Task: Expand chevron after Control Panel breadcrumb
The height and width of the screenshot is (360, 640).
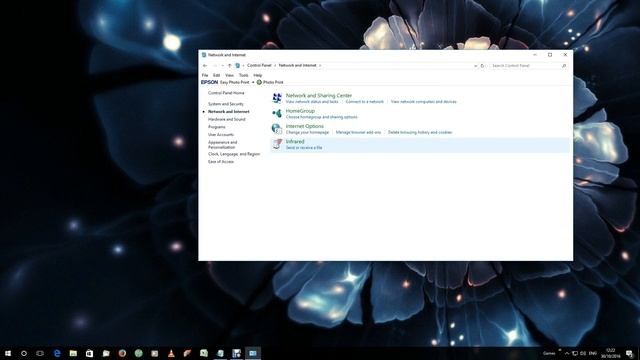Action: 275,65
